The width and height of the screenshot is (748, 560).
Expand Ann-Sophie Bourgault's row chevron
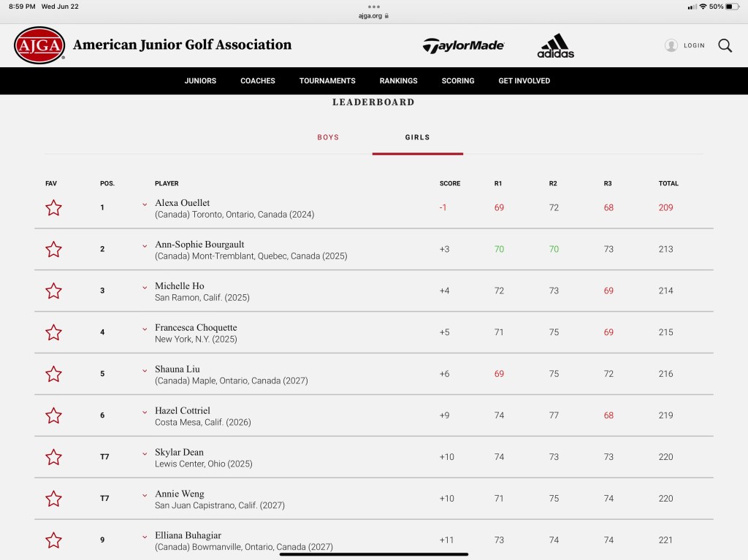145,246
